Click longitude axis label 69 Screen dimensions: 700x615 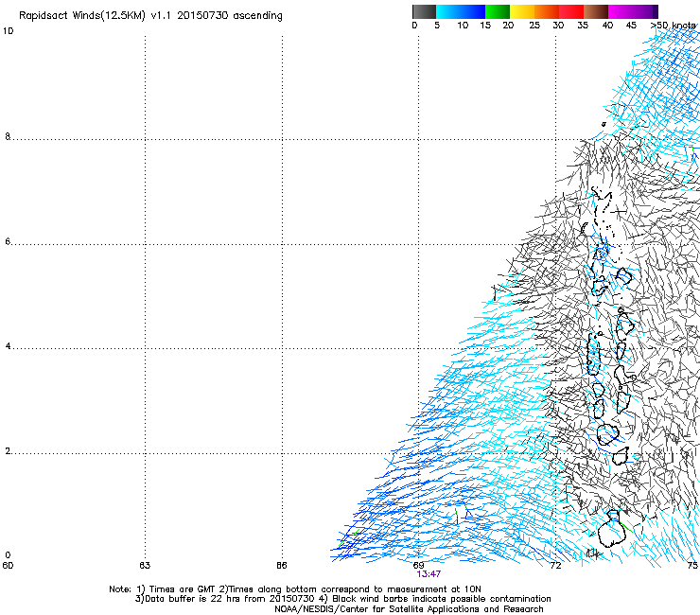click(x=418, y=566)
